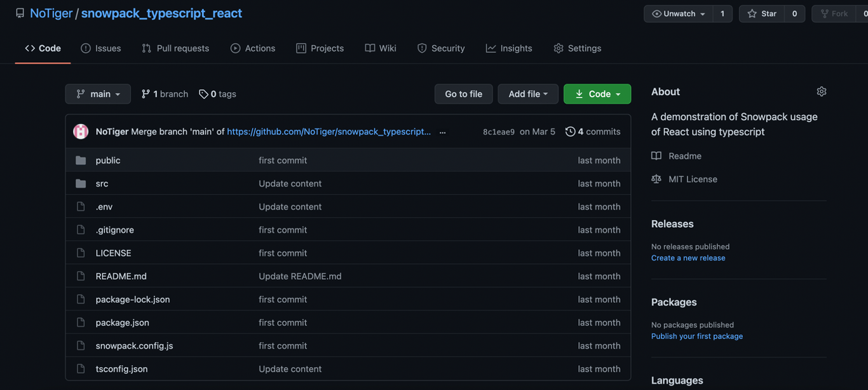Click the file icon for package.json
This screenshot has width=868, height=390.
(x=81, y=323)
